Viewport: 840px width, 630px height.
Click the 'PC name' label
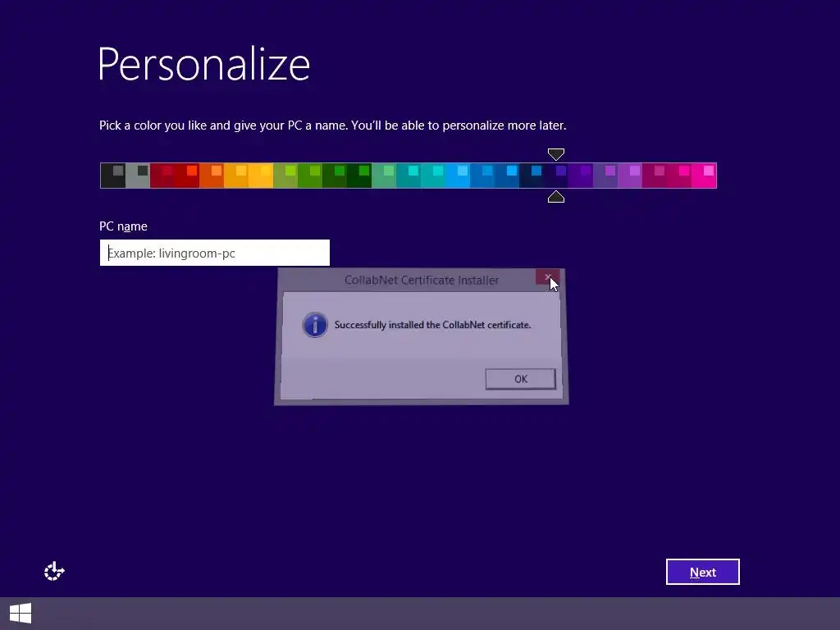click(123, 226)
